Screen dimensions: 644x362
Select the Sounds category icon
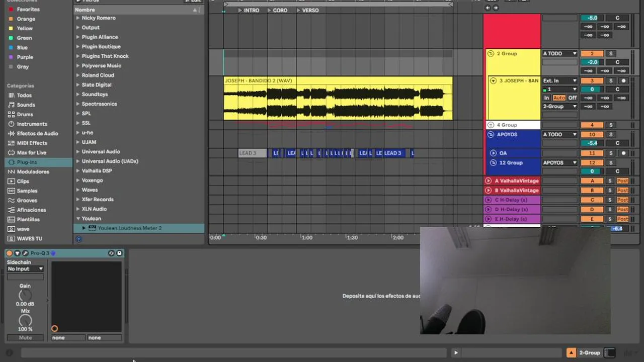11,105
